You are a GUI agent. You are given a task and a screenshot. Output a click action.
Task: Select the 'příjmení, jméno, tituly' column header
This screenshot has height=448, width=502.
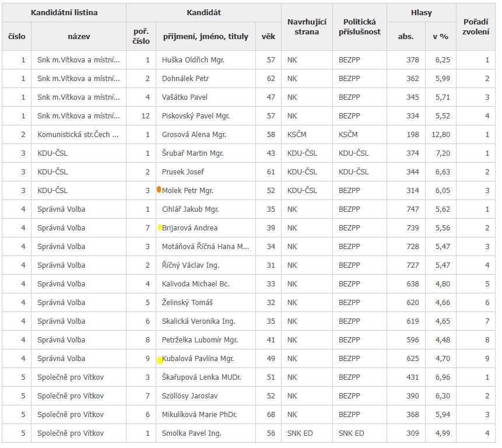pos(205,36)
